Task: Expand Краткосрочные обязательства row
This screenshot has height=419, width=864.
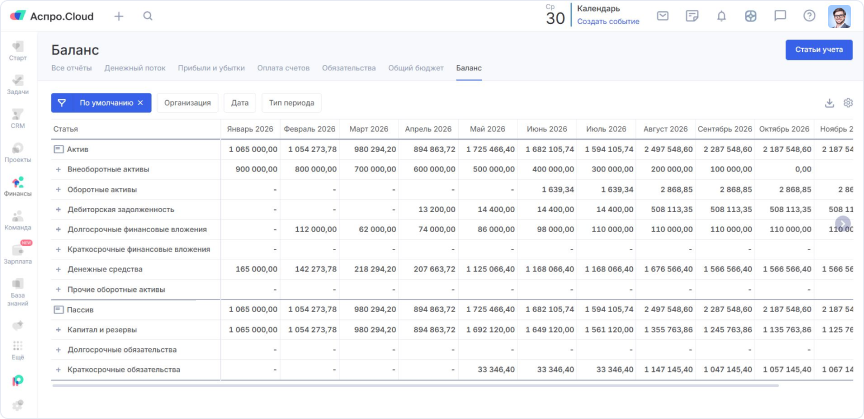Action: coord(58,369)
